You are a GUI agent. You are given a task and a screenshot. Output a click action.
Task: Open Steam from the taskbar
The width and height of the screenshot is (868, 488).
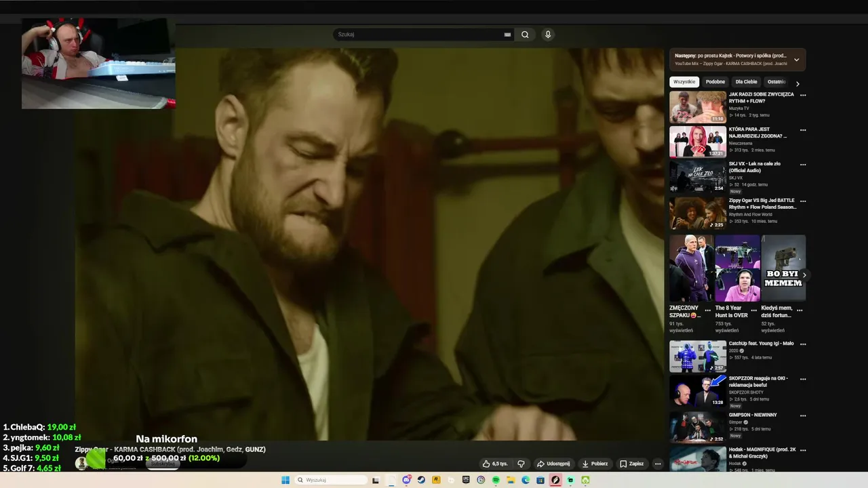click(x=421, y=480)
